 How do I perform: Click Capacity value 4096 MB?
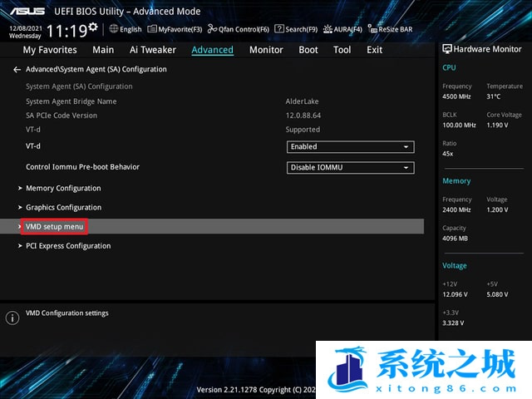[x=455, y=239]
